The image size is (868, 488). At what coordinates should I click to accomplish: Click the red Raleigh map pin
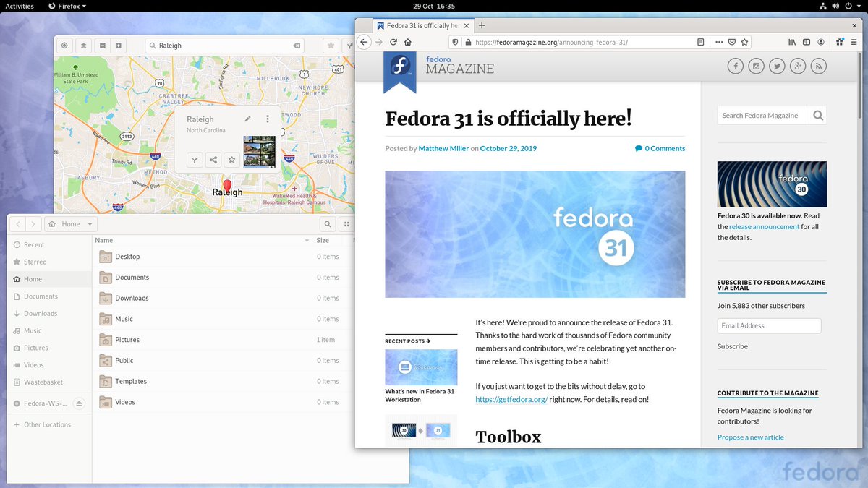click(x=227, y=185)
